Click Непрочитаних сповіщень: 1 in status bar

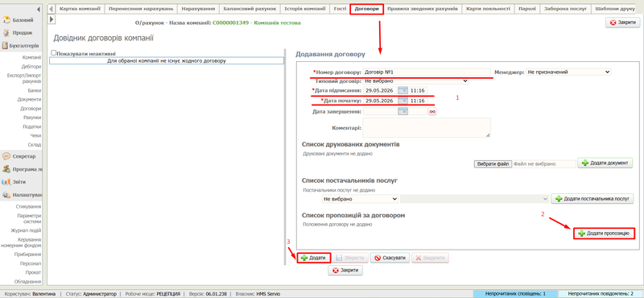click(x=515, y=294)
